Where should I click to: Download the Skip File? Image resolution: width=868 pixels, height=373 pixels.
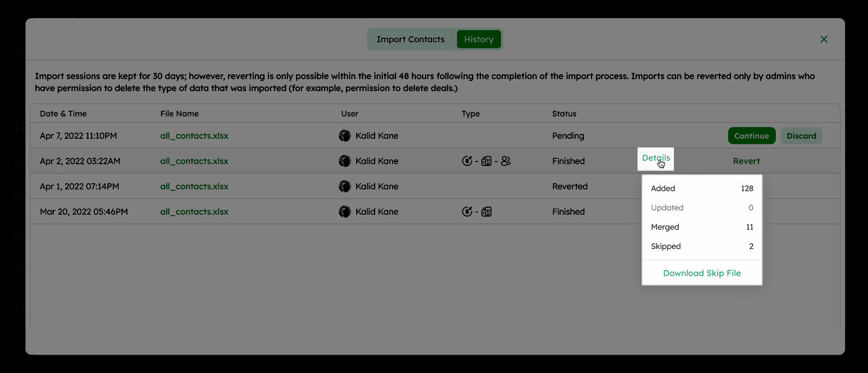point(702,273)
